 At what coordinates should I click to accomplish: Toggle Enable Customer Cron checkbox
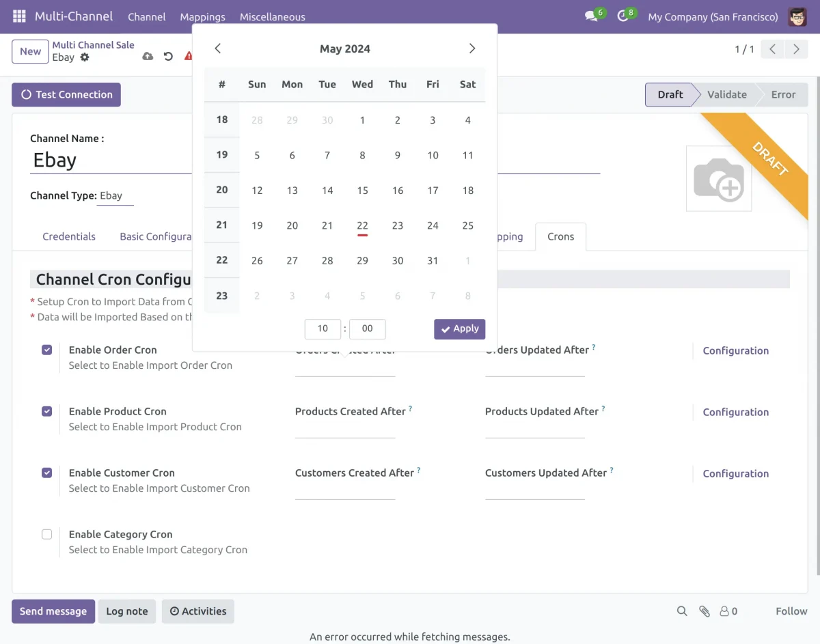(47, 473)
